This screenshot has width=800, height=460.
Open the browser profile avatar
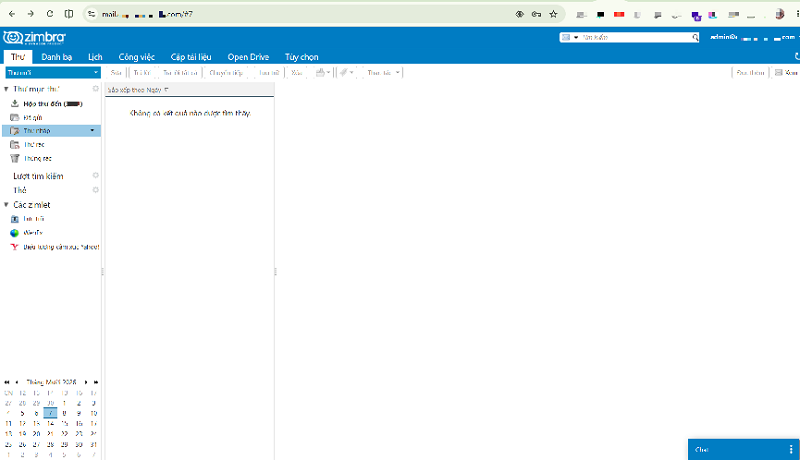780,14
